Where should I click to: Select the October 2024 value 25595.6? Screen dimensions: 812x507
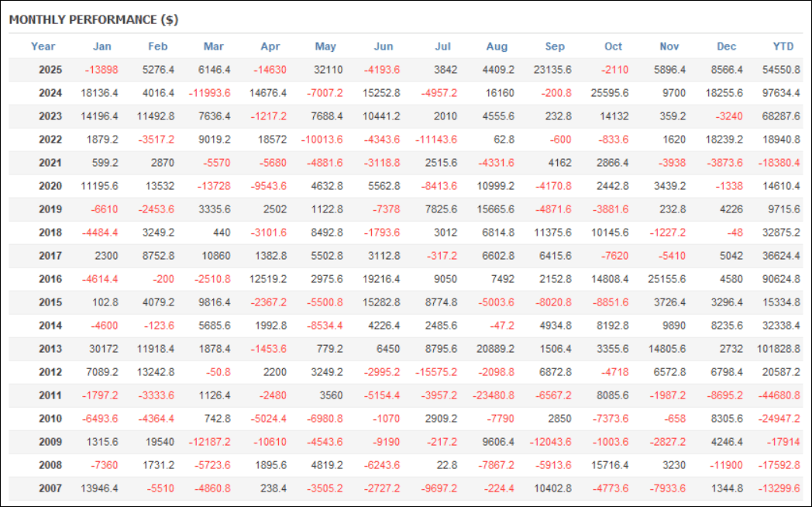[609, 93]
